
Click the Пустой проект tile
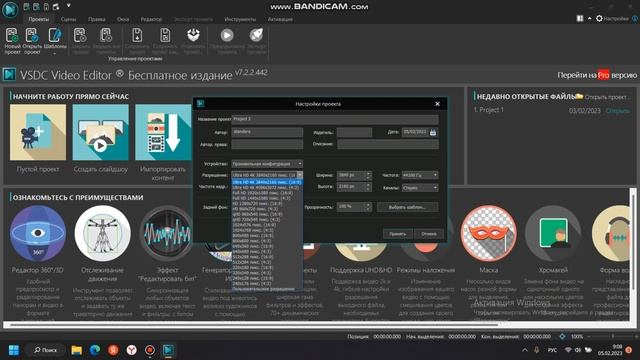pos(38,132)
